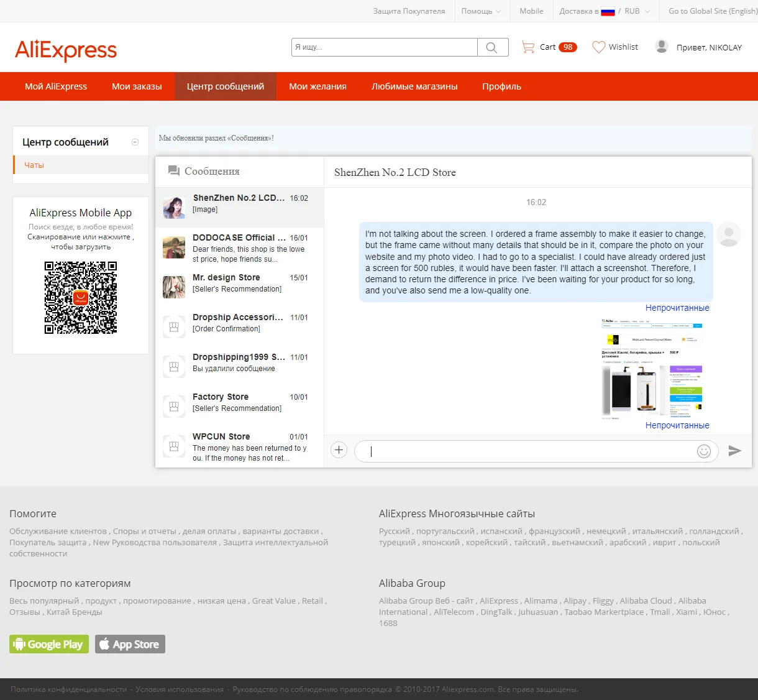Click Руководство по соблюдению правопорядка link

tap(313, 689)
